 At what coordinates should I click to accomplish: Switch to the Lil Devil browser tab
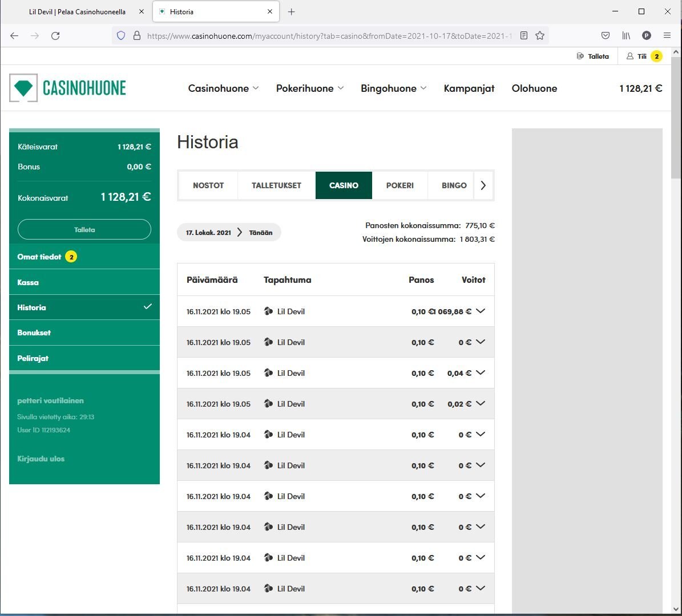tap(77, 12)
